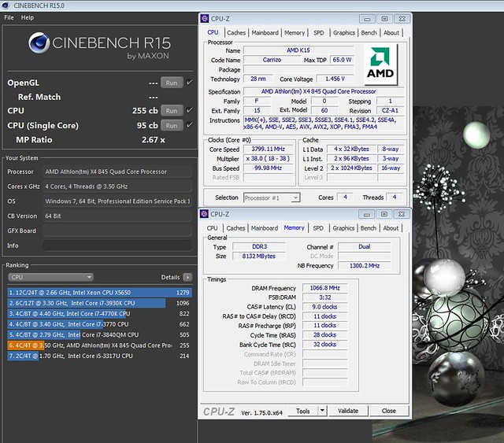504x443 pixels.
Task: Select ranking entry Intel Xeon CPU X5650
Action: 100,293
